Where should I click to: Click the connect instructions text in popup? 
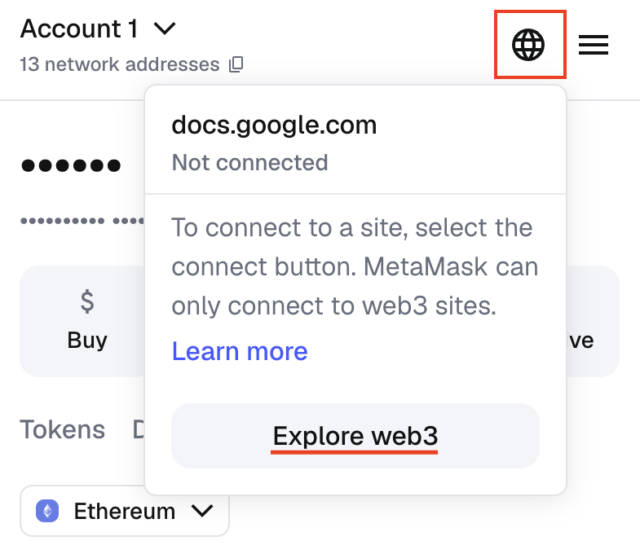[x=354, y=267]
